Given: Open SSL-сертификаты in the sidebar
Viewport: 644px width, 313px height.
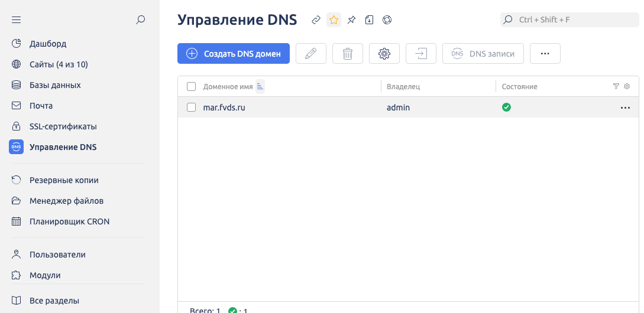Looking at the screenshot, I should [63, 126].
